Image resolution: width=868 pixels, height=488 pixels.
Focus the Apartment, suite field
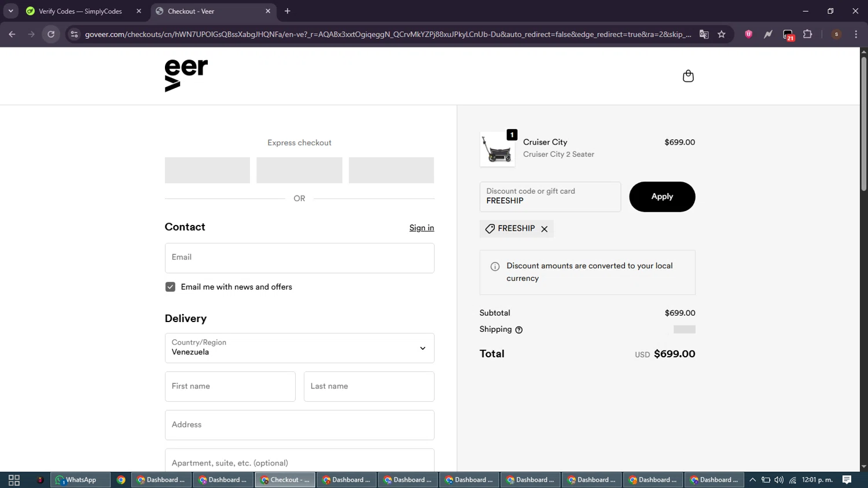299,461
